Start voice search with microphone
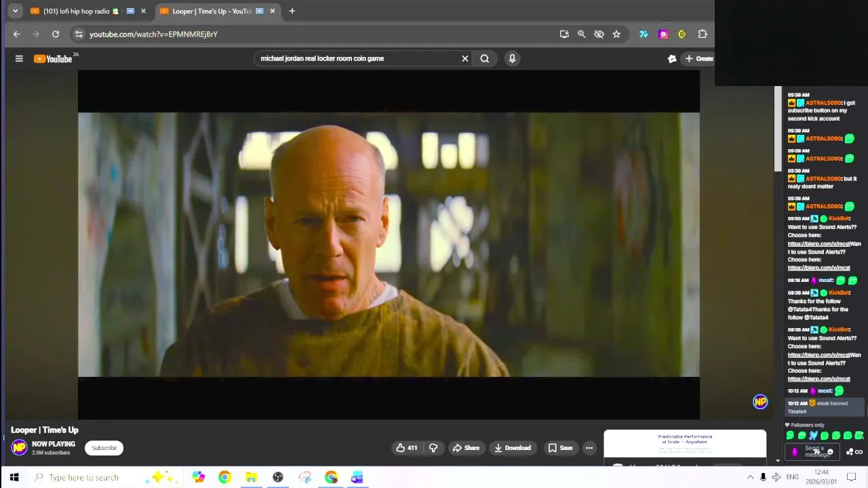 coord(512,58)
